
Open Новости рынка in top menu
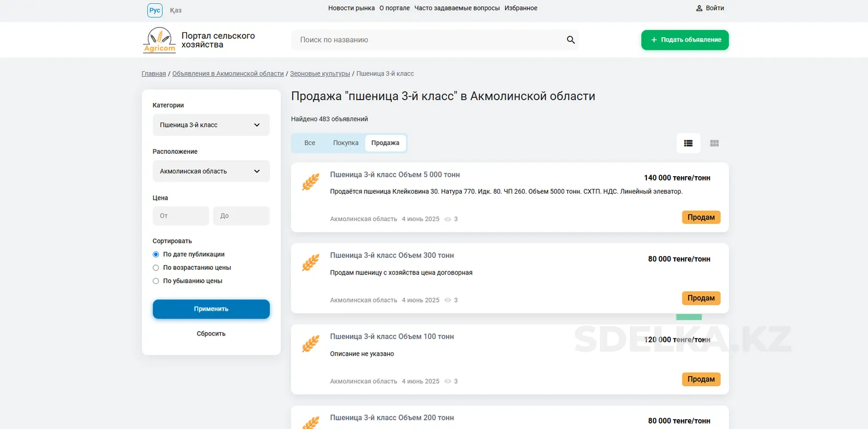351,8
